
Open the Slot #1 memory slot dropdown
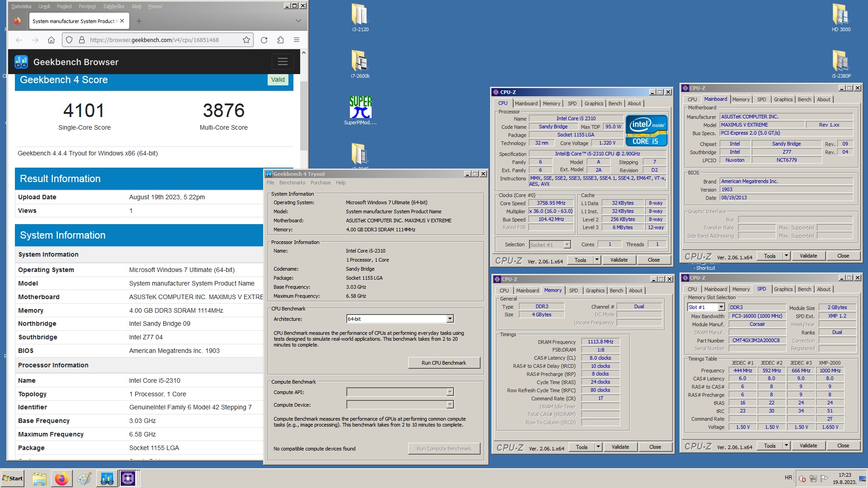[x=721, y=307]
